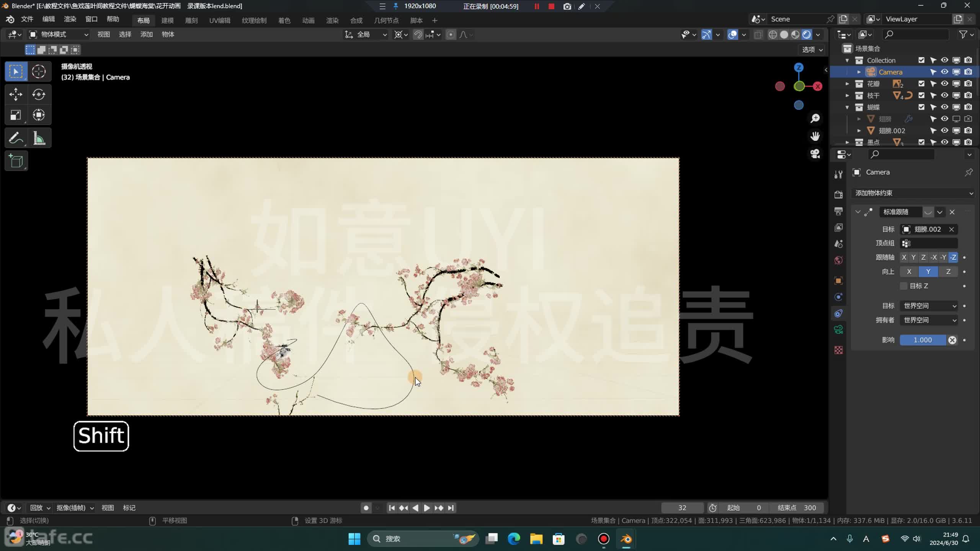Clear the 翅膀.002 target field
The image size is (980, 551).
(951, 229)
